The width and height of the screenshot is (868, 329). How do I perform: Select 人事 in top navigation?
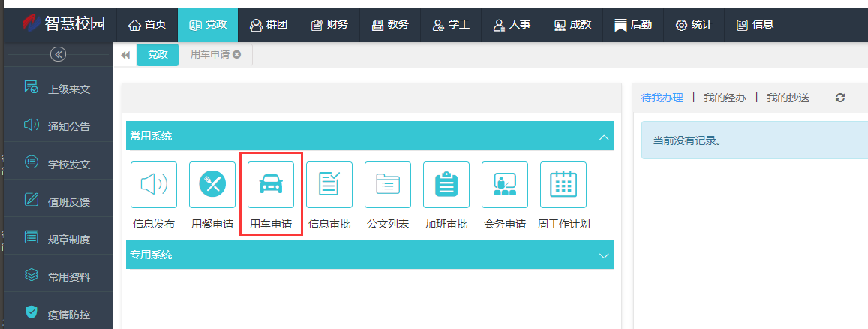pos(512,25)
